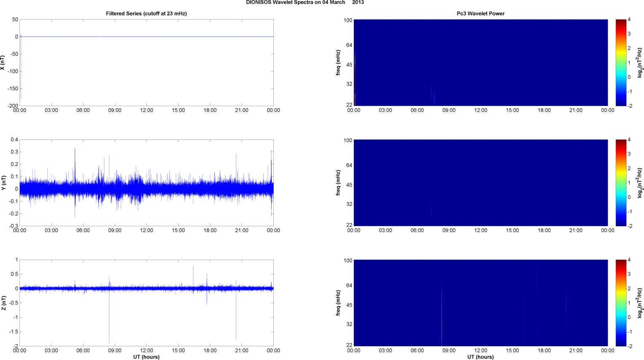Click freq (mHz) label of middle spectrogram
This screenshot has width=644, height=360.
[x=338, y=183]
